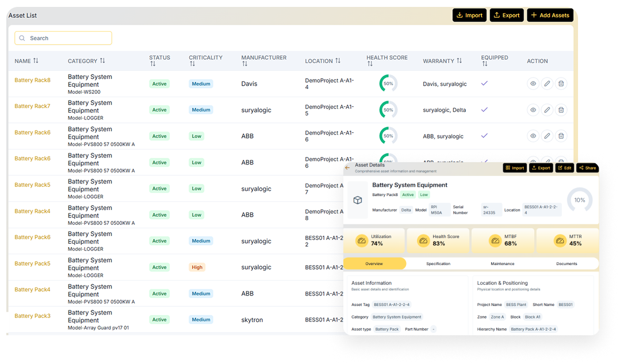This screenshot has width=620, height=364.
Task: Click the Search input field
Action: (x=63, y=38)
